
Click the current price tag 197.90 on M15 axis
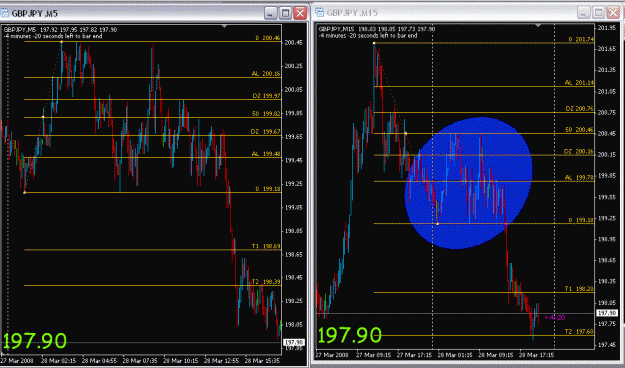pos(607,313)
